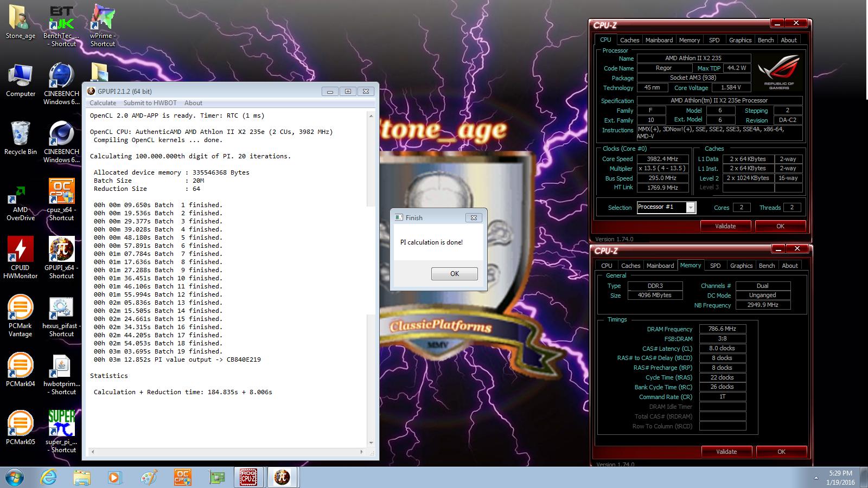Launch hexus_pifast shortcut
The width and height of the screenshot is (868, 488).
tap(61, 316)
